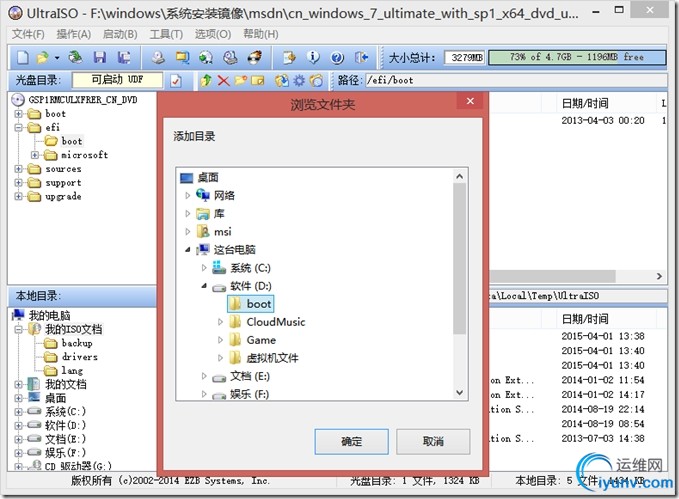The height and width of the screenshot is (499, 679).
Task: Click the dialog tree vertical scrollbar thumb
Action: click(459, 258)
